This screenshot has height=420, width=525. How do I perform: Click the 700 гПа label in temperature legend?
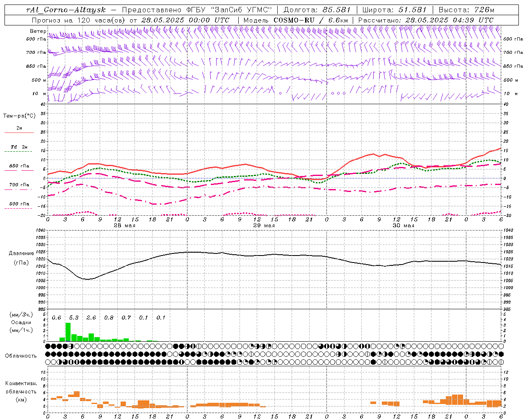point(19,185)
